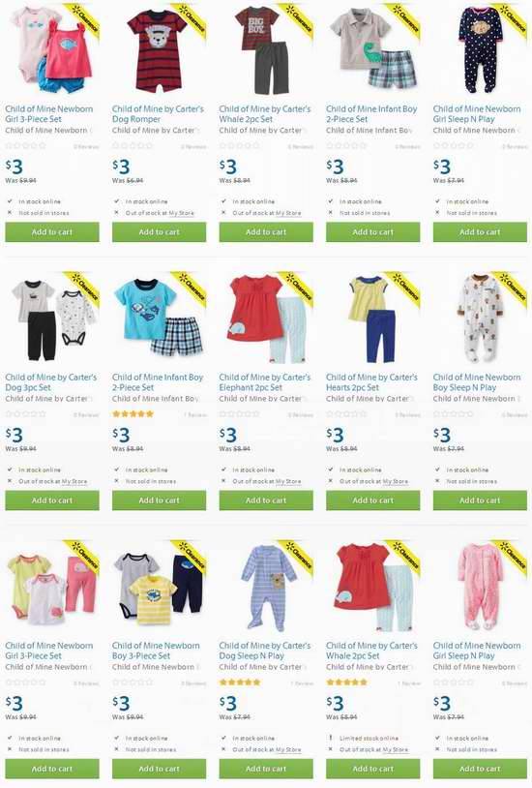Viewport: 532px width, 788px height.
Task: Open Child of Mine by Carter's Dog 3pc Set link
Action: coord(50,382)
